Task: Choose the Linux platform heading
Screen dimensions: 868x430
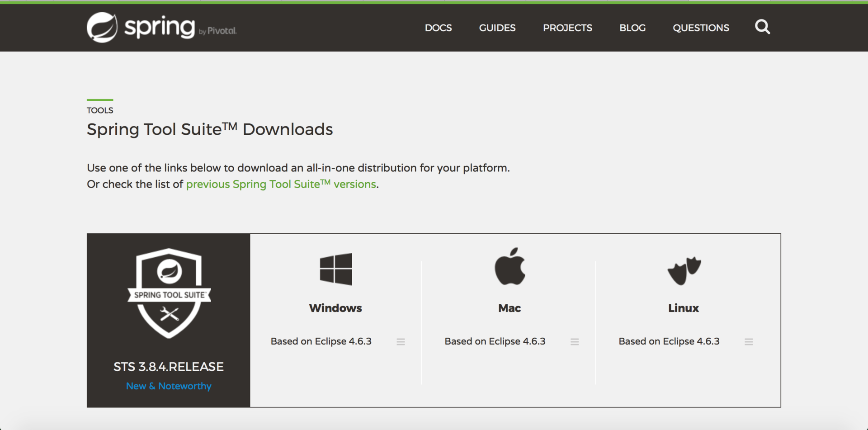Action: tap(684, 308)
